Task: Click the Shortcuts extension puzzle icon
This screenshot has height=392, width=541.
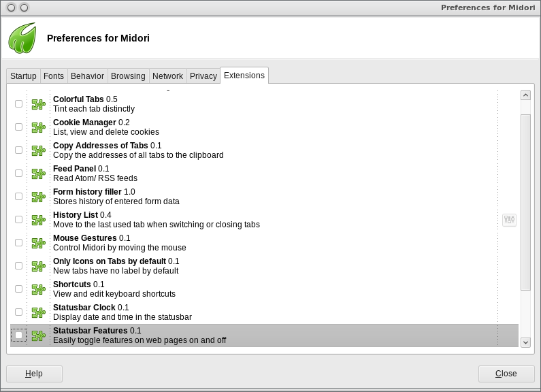Action: 38,289
